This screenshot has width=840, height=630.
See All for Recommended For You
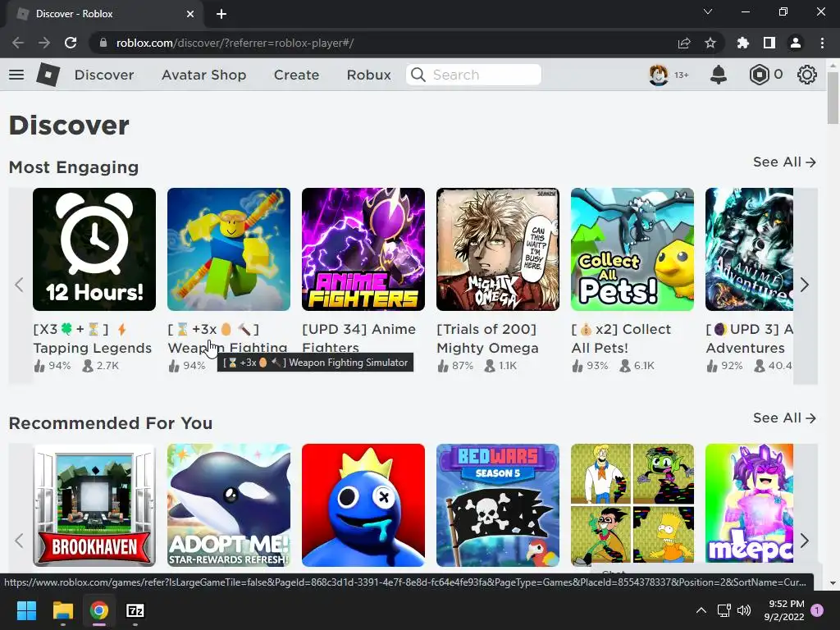point(784,418)
